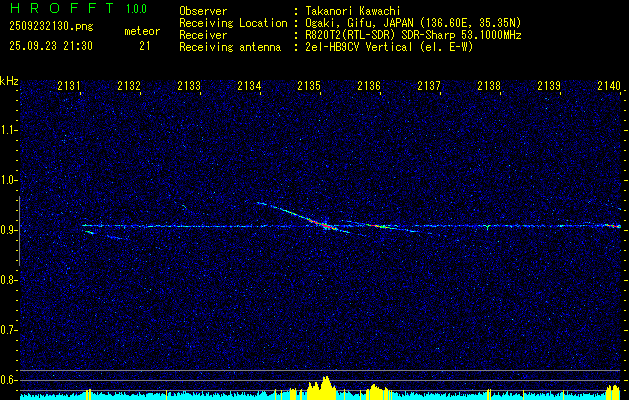Click the 2135 time axis label
Image resolution: width=629 pixels, height=400 pixels.
[309, 85]
